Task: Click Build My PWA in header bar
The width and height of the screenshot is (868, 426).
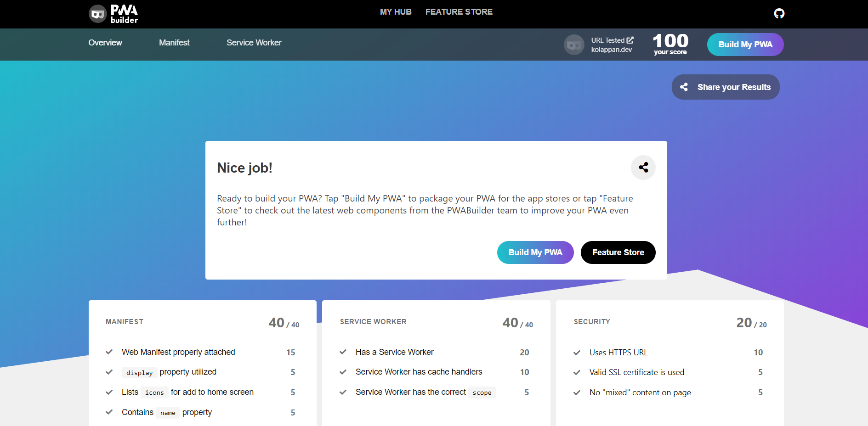Action: pos(745,45)
